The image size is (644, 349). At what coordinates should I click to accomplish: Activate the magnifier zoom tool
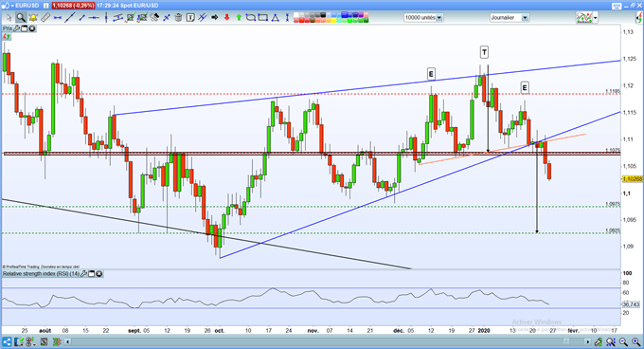(21, 18)
